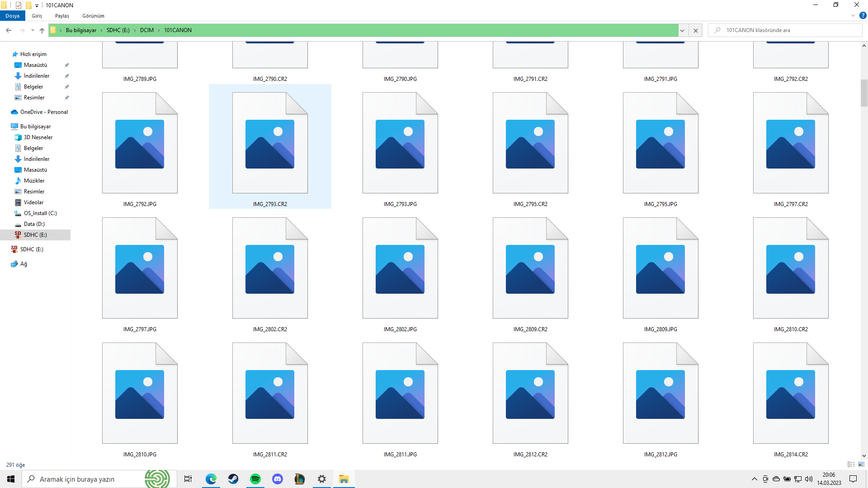Switch to large icons view layout

861,465
